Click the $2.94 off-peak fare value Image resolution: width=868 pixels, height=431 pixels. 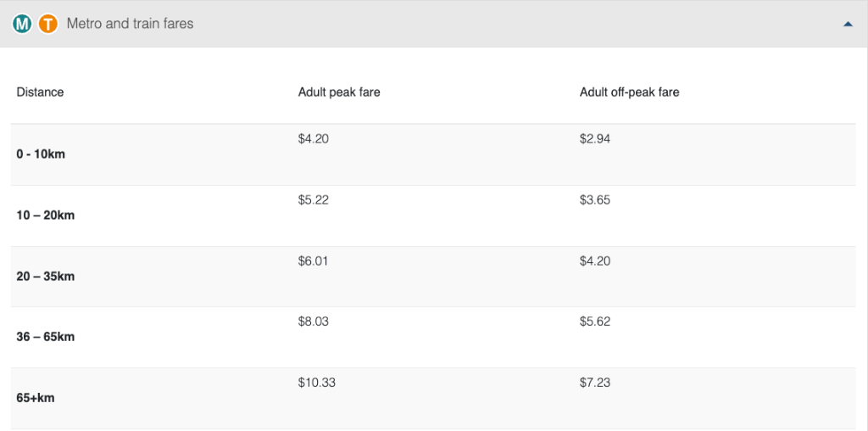595,139
